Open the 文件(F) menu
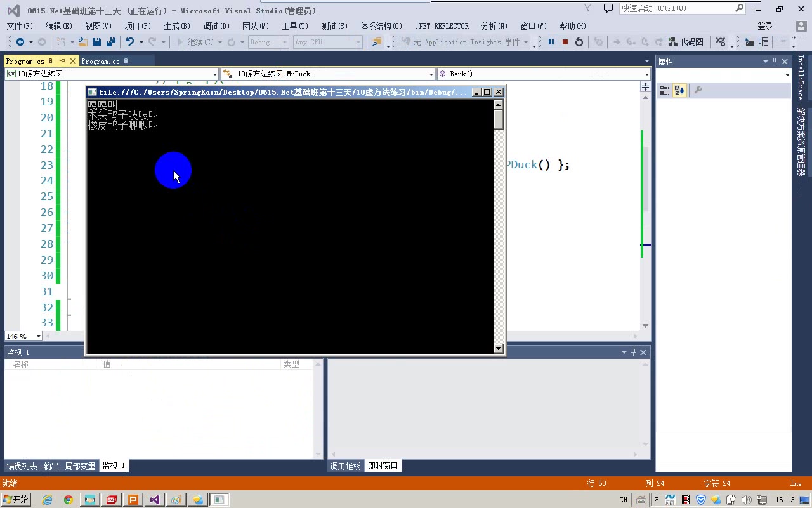 point(20,26)
